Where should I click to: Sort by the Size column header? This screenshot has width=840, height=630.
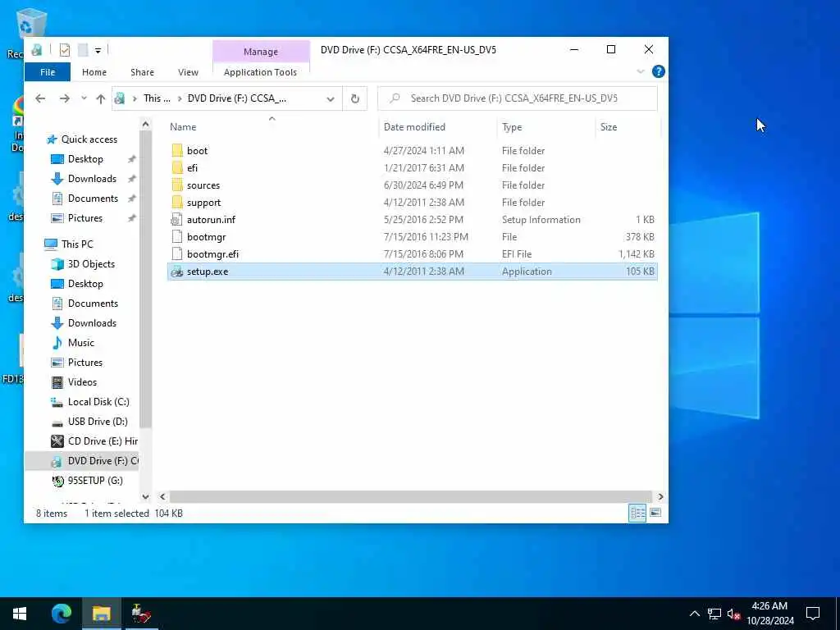[x=609, y=127]
